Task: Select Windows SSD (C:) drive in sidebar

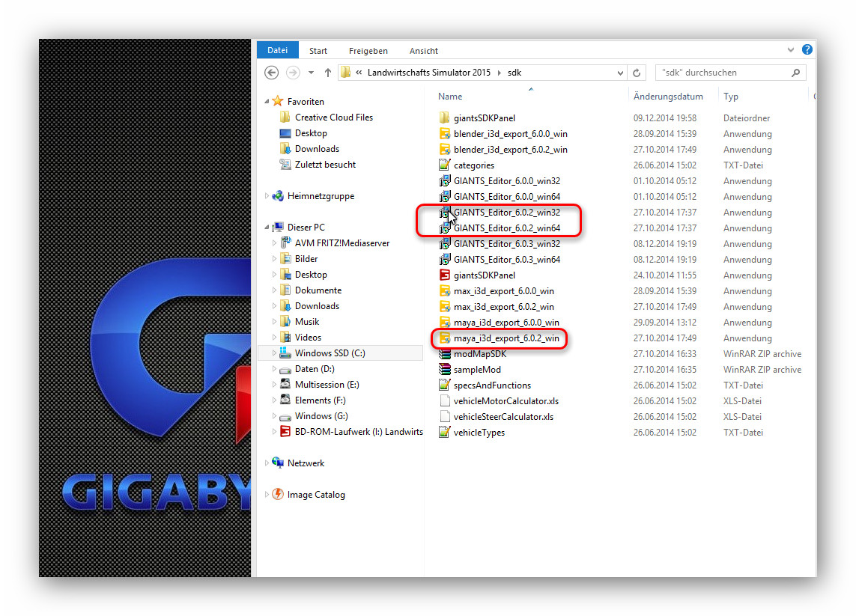Action: (330, 353)
